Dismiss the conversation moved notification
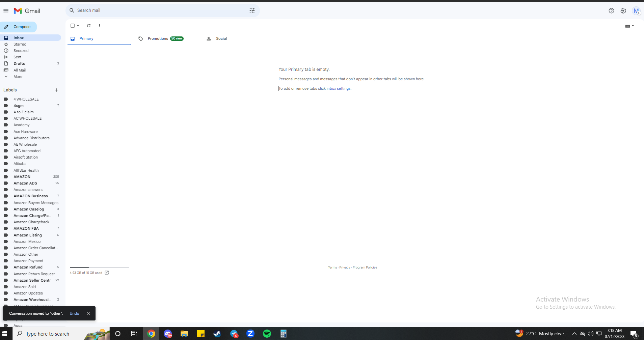 click(x=88, y=313)
